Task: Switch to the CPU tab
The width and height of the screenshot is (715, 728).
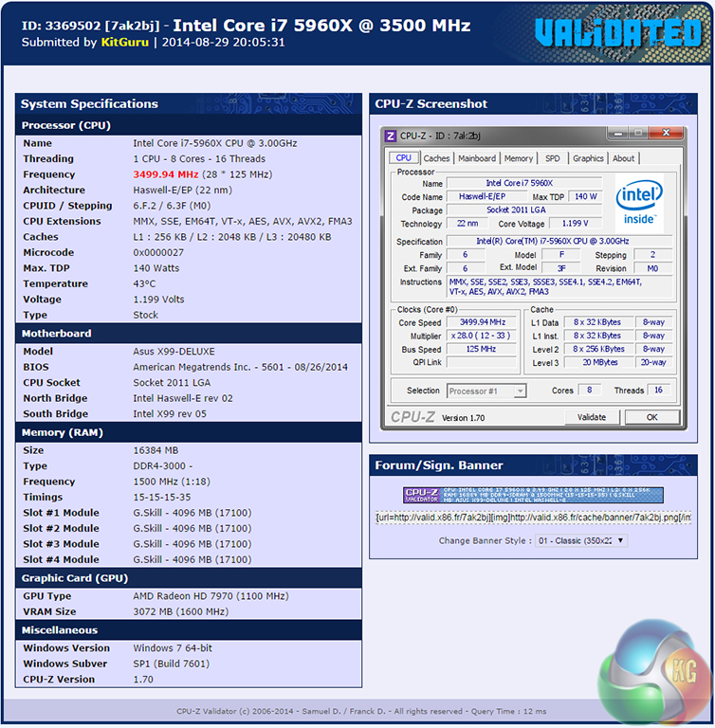Action: coord(403,158)
